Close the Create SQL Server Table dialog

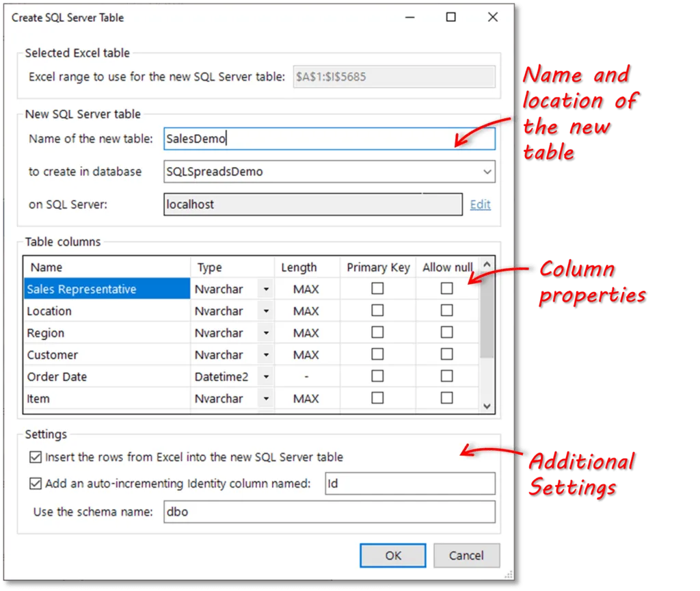coord(492,17)
